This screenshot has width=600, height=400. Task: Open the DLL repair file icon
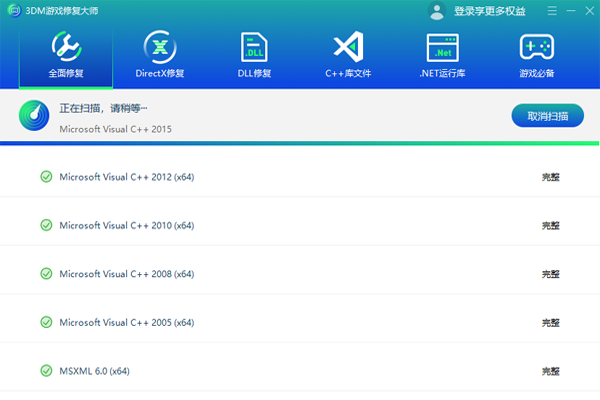[x=254, y=48]
